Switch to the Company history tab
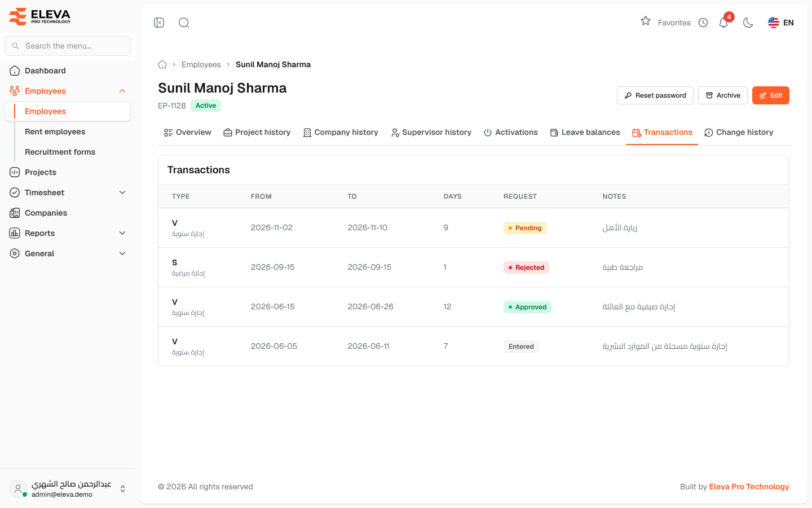The width and height of the screenshot is (812, 508). pos(341,132)
